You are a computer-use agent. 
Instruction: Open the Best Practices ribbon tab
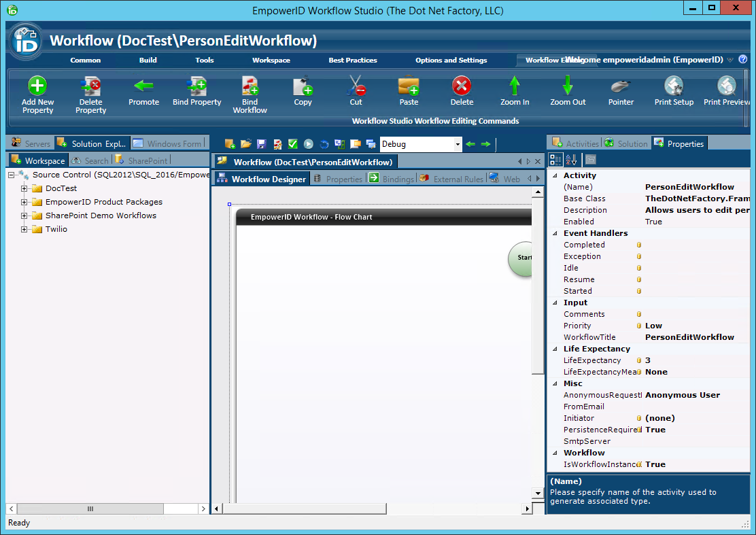click(x=353, y=61)
